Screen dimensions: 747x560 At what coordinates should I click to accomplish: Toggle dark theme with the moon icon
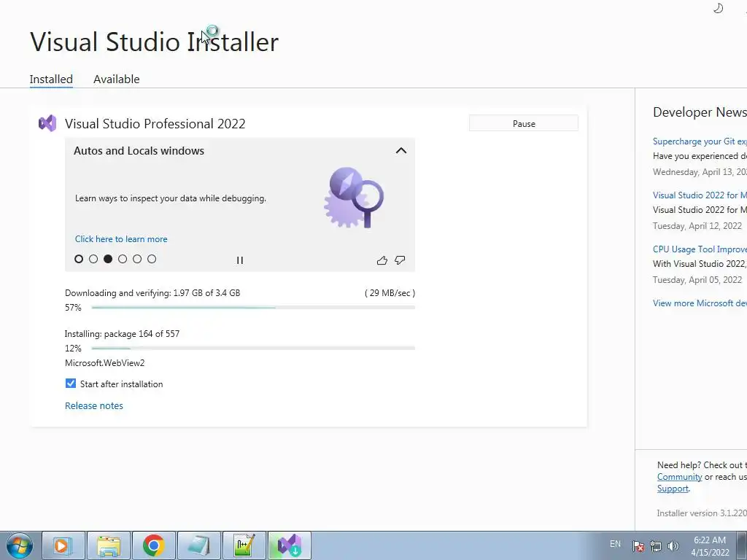718,8
